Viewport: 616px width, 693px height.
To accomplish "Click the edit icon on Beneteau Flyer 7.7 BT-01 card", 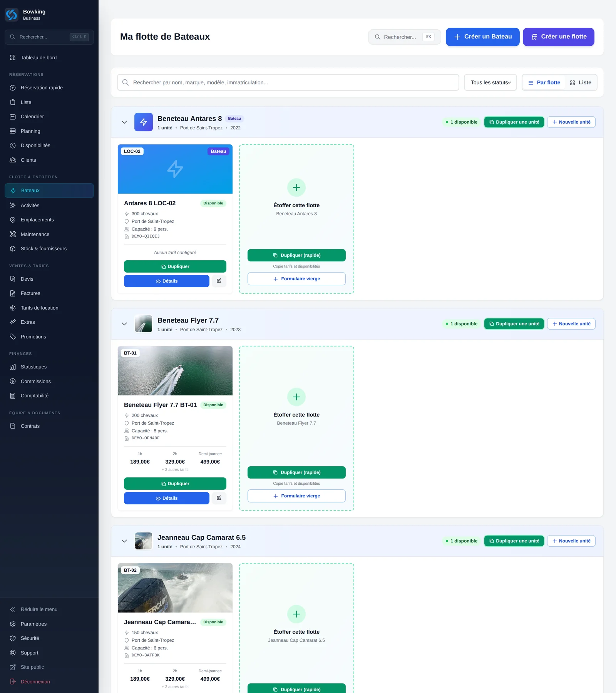I will click(x=219, y=498).
